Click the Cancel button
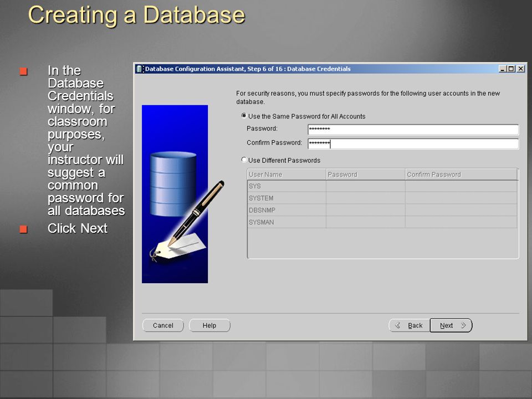This screenshot has height=399, width=532. (x=163, y=325)
